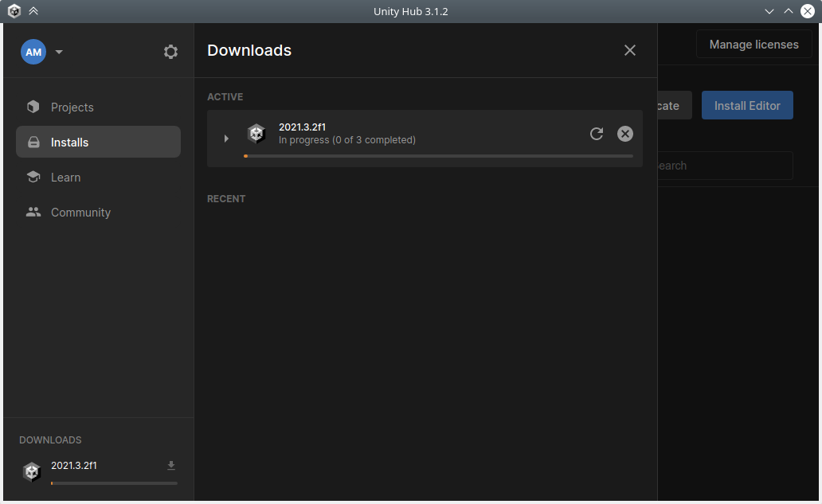The height and width of the screenshot is (504, 822).
Task: Retry the 2021.3.2f1 download
Action: (597, 134)
